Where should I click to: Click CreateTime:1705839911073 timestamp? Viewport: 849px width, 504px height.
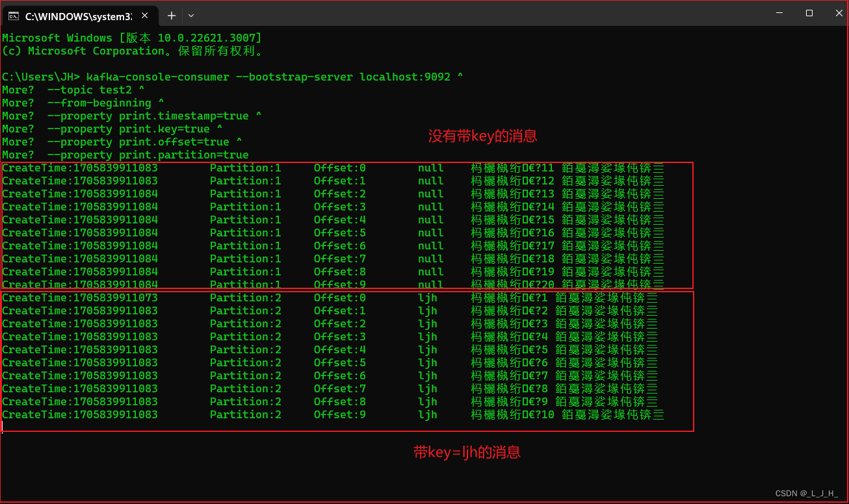click(80, 297)
